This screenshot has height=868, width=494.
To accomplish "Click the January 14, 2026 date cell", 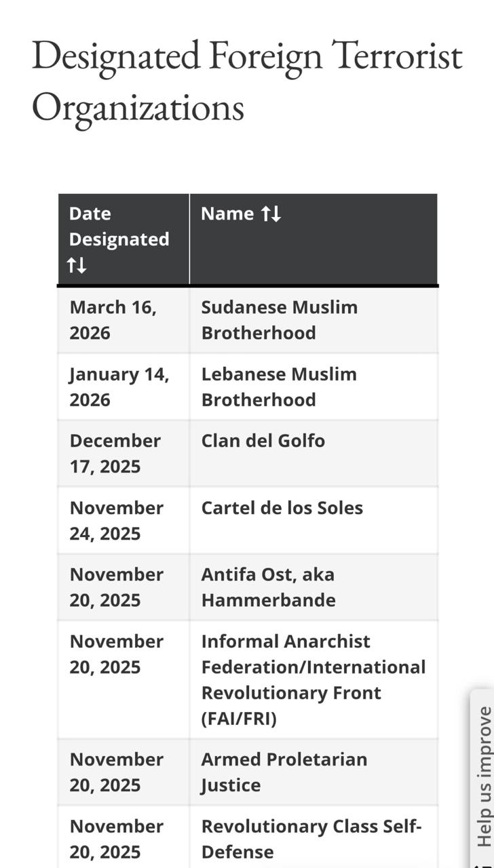I will point(119,387).
